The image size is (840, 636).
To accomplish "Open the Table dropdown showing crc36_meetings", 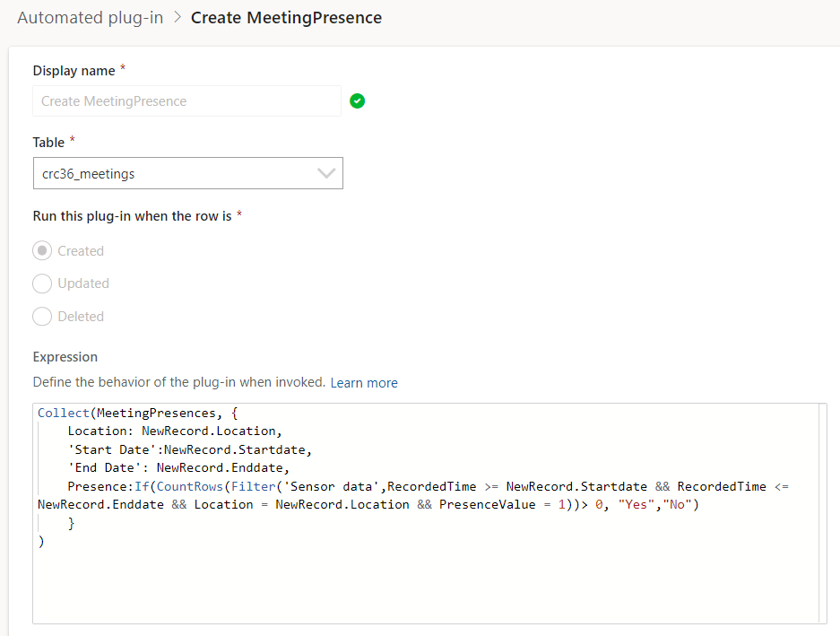I will (188, 173).
